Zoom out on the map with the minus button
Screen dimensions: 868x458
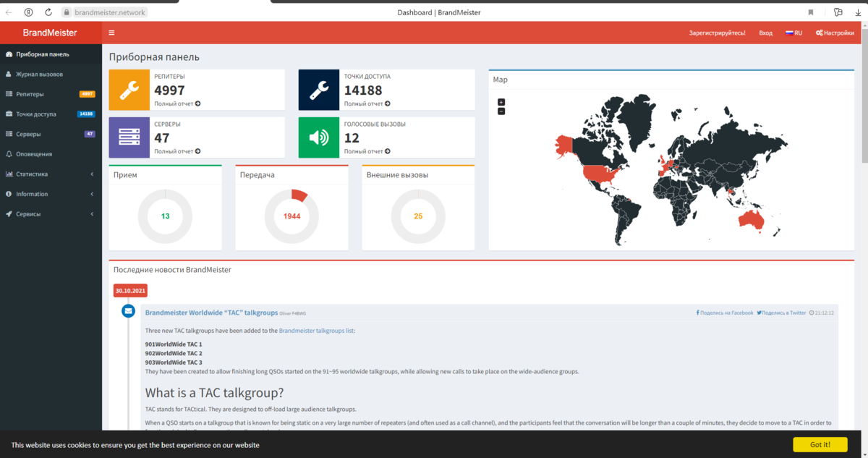coord(501,111)
